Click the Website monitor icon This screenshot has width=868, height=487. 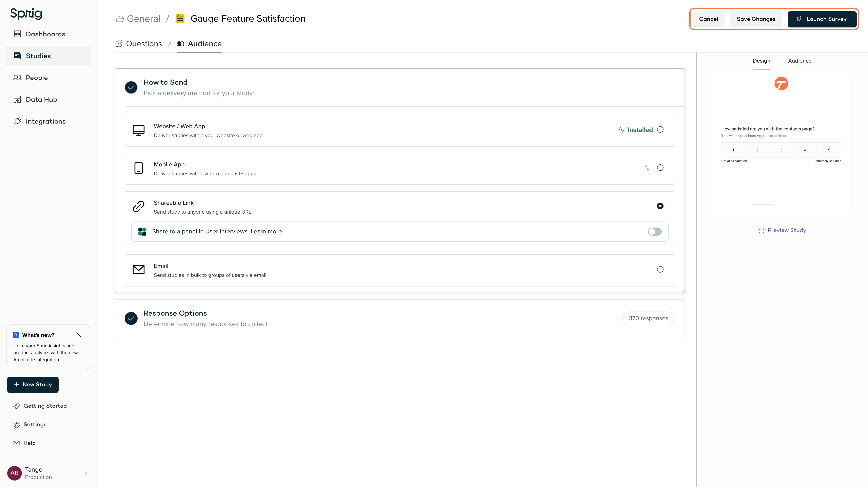coord(138,130)
